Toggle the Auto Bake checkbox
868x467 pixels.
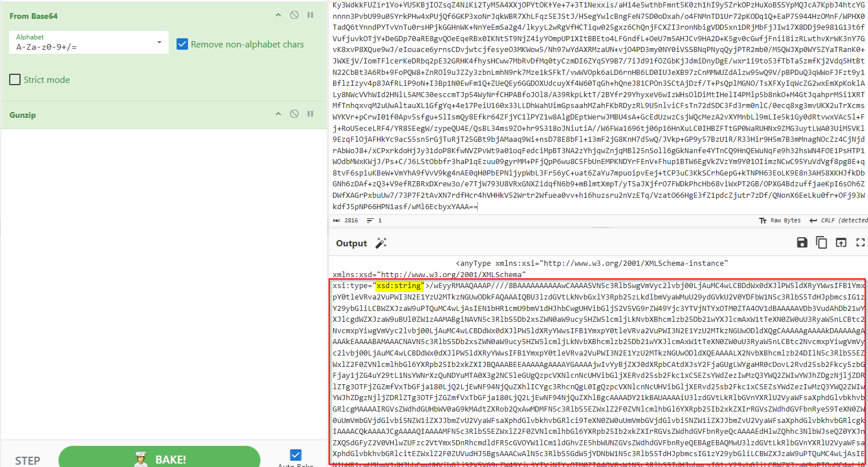[295, 455]
